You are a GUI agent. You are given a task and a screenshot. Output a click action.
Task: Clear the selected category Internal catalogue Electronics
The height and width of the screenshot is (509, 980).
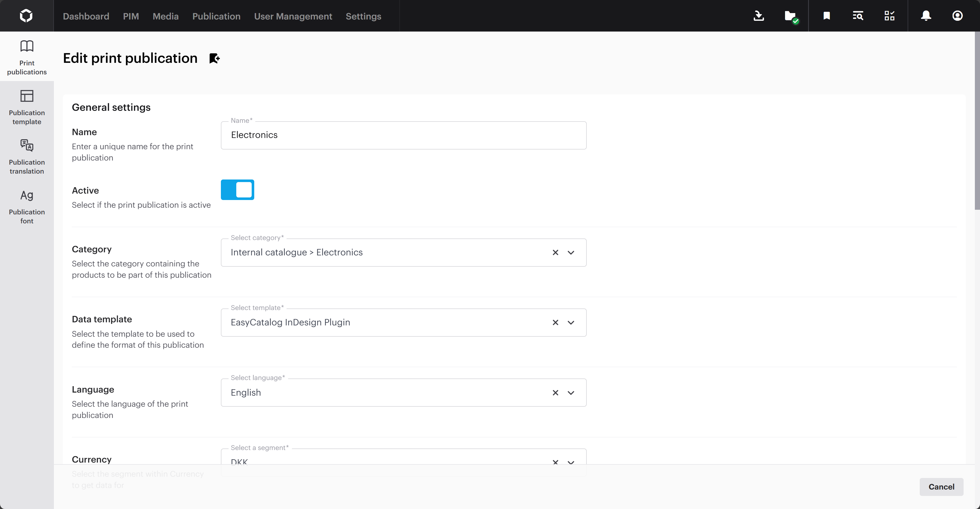(555, 252)
